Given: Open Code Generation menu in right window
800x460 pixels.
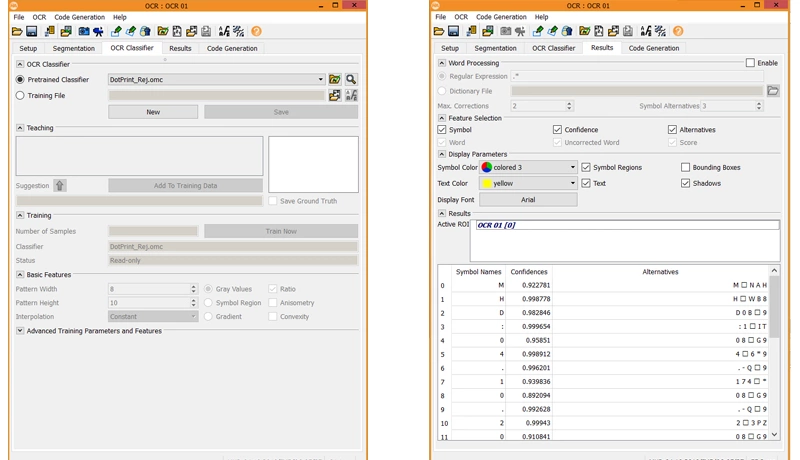Looking at the screenshot, I should [501, 17].
